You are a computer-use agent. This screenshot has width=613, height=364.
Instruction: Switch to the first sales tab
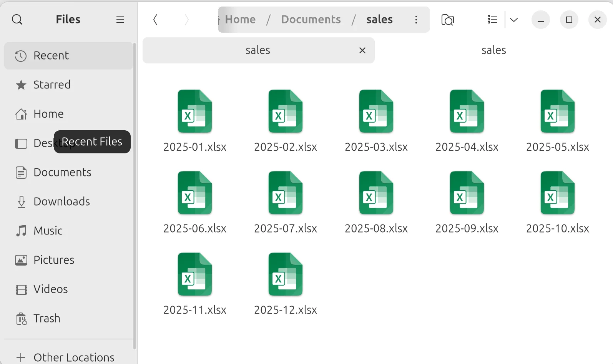click(x=258, y=50)
